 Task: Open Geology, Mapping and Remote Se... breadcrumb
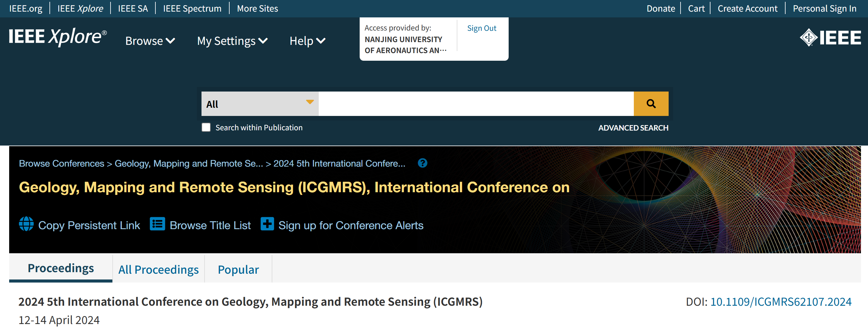tap(189, 163)
